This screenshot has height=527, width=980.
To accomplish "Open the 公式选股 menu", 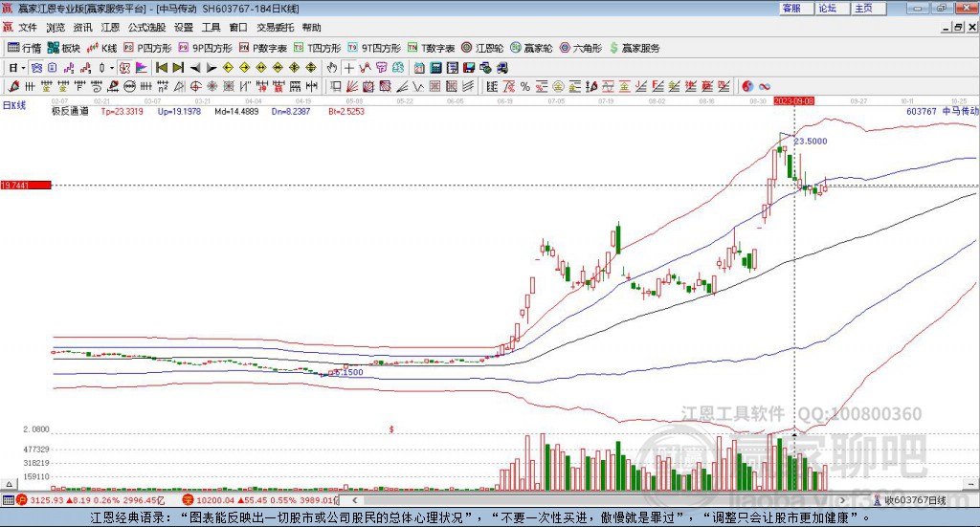I will pyautogui.click(x=146, y=28).
